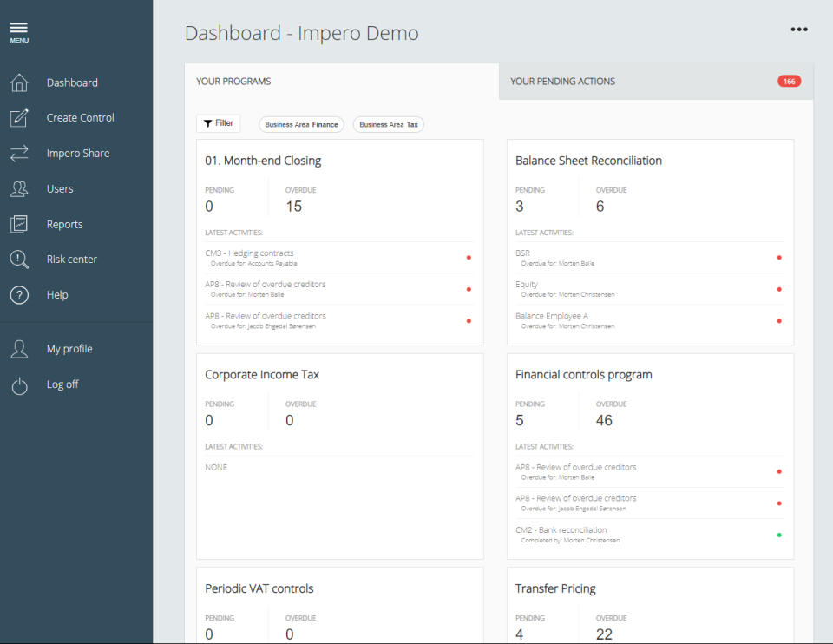Open the three-dot options menu

point(799,30)
